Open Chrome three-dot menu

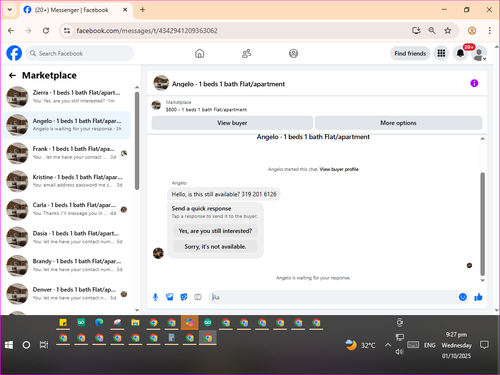point(489,31)
